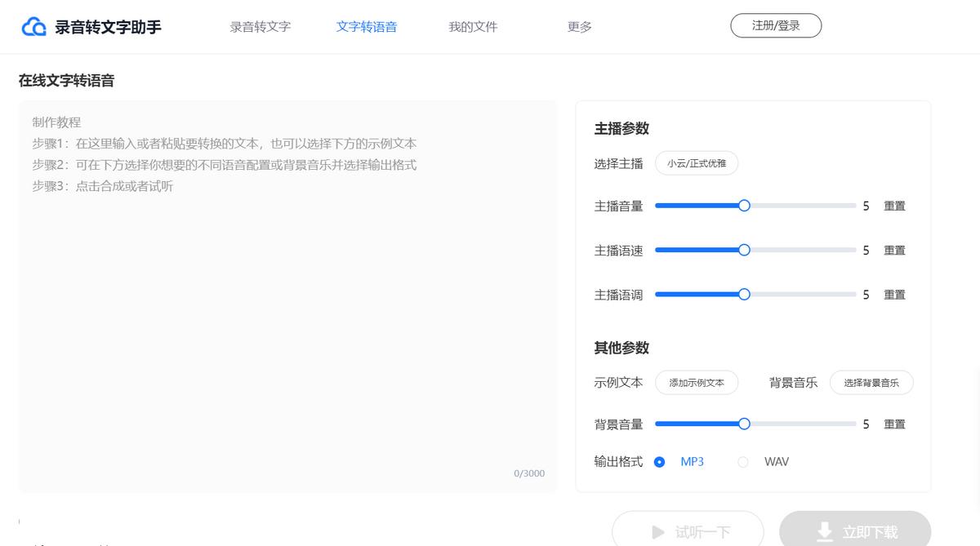The image size is (980, 546).
Task: Go to 我的文件 page
Action: [x=472, y=26]
